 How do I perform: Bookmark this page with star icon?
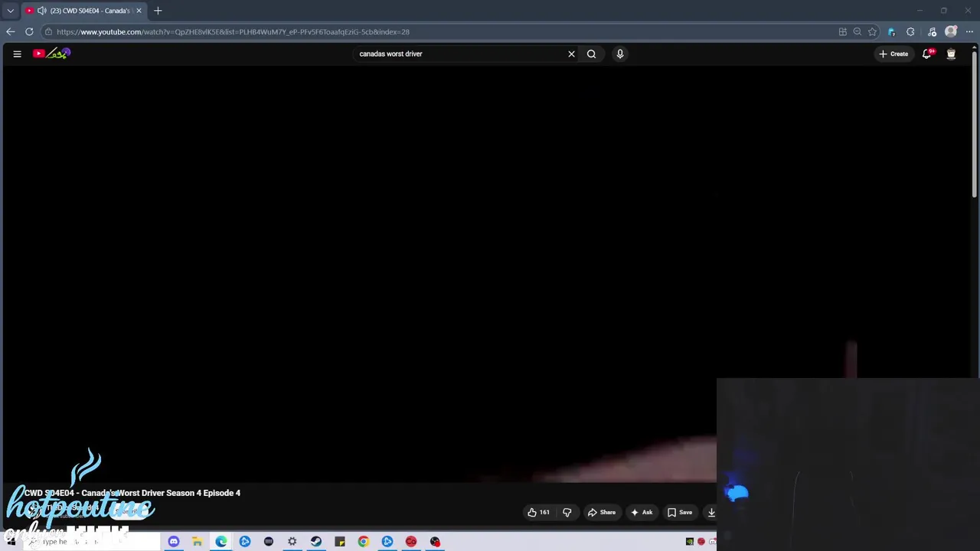[x=872, y=31]
